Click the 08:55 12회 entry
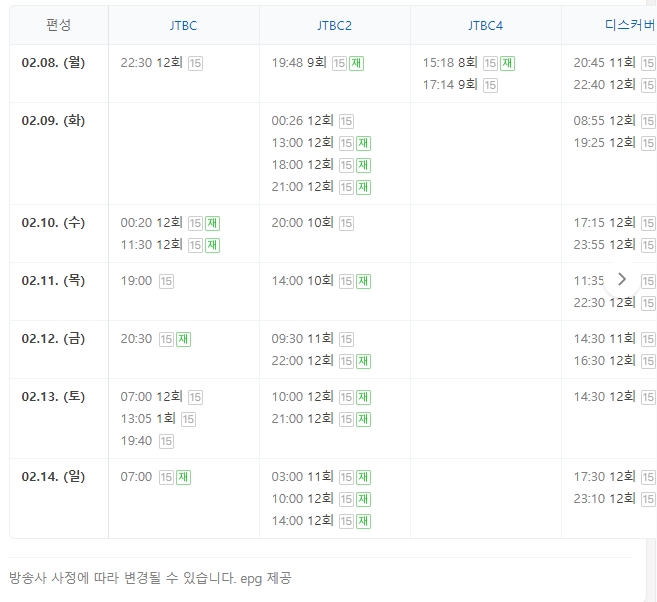657x602 pixels. click(x=604, y=121)
